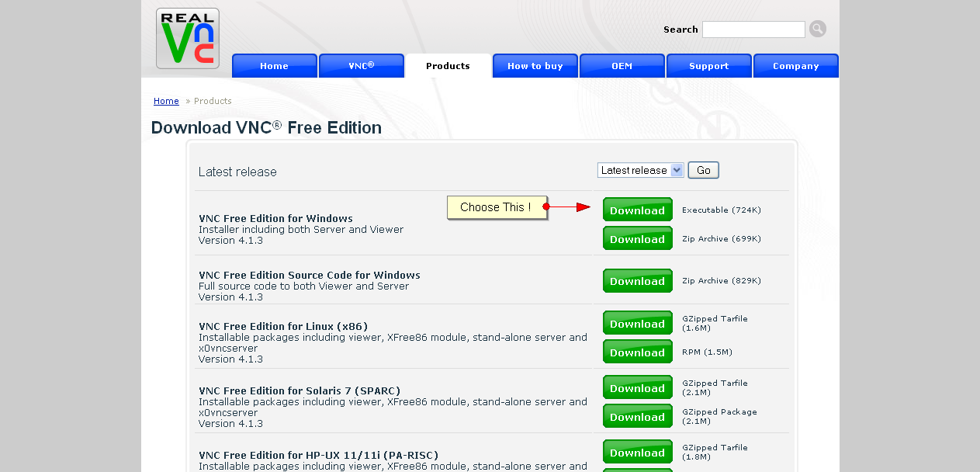
Task: Click 'RPM (1.5M)' label
Action: pos(707,352)
